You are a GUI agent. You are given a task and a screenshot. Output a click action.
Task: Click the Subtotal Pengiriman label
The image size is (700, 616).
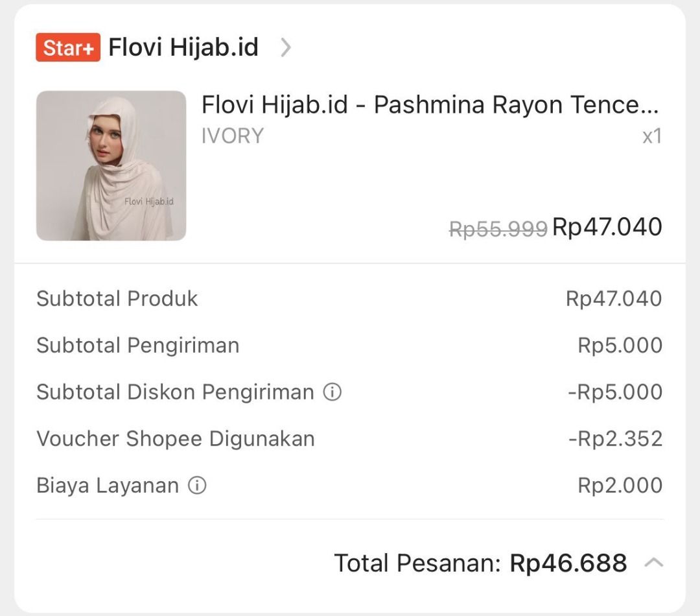pyautogui.click(x=138, y=345)
